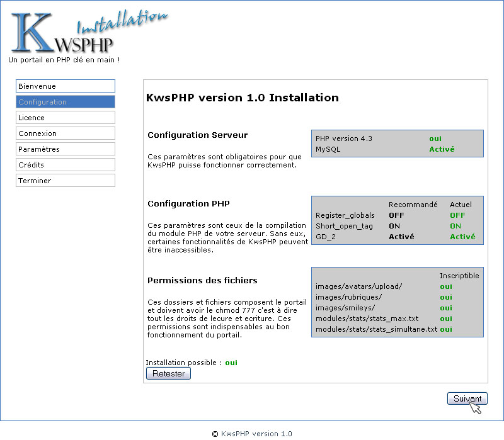Click the KwsPHP Installation logo

89,32
